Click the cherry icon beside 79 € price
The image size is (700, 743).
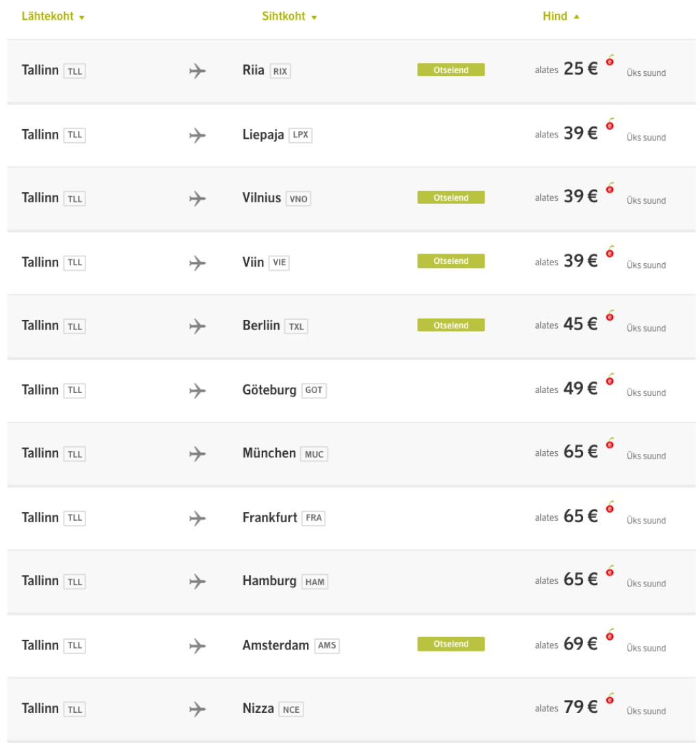(610, 699)
